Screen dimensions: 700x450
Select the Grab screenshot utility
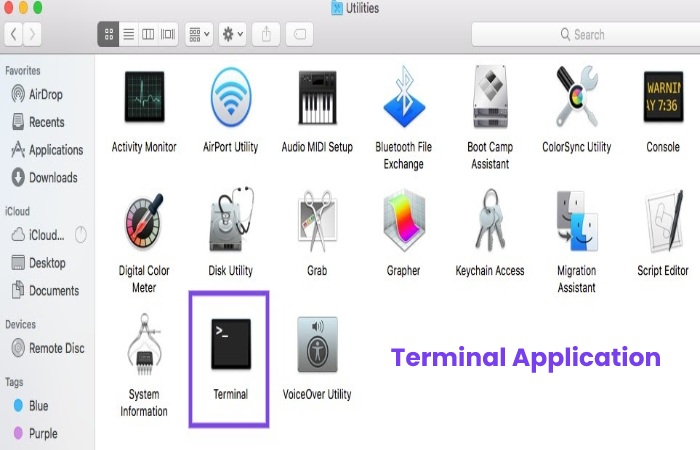[x=317, y=221]
